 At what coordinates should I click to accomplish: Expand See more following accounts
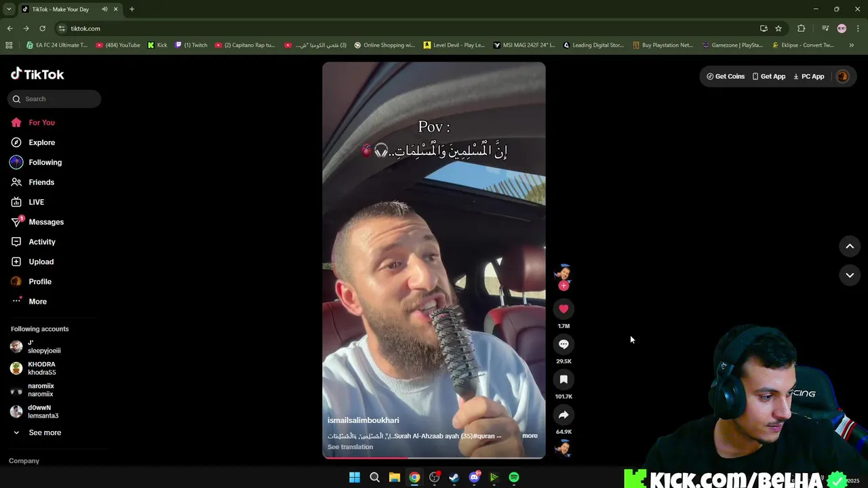(x=37, y=432)
